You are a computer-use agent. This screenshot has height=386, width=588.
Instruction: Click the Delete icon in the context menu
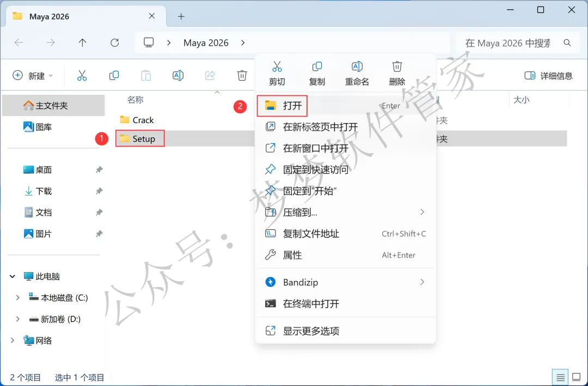tap(397, 67)
